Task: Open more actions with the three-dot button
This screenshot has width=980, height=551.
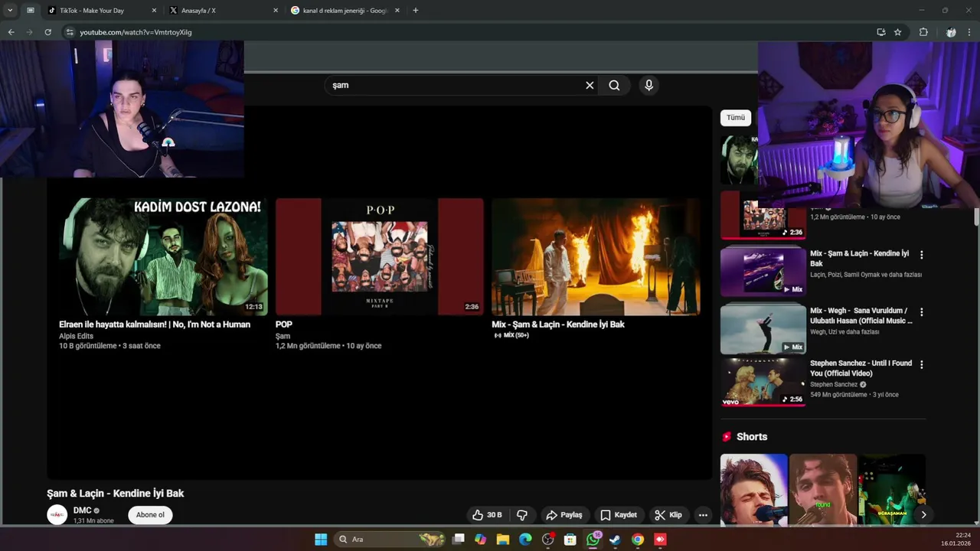Action: (x=703, y=515)
